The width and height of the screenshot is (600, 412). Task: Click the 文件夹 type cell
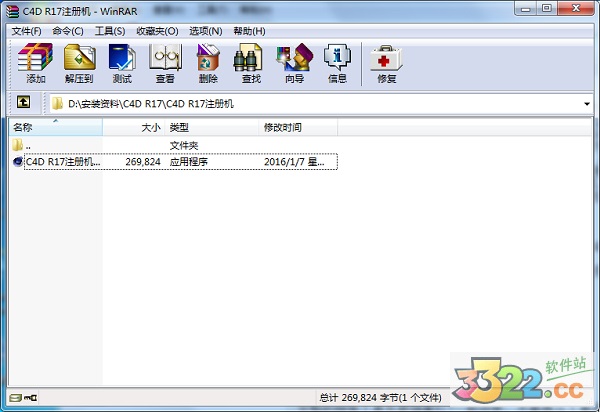(184, 145)
